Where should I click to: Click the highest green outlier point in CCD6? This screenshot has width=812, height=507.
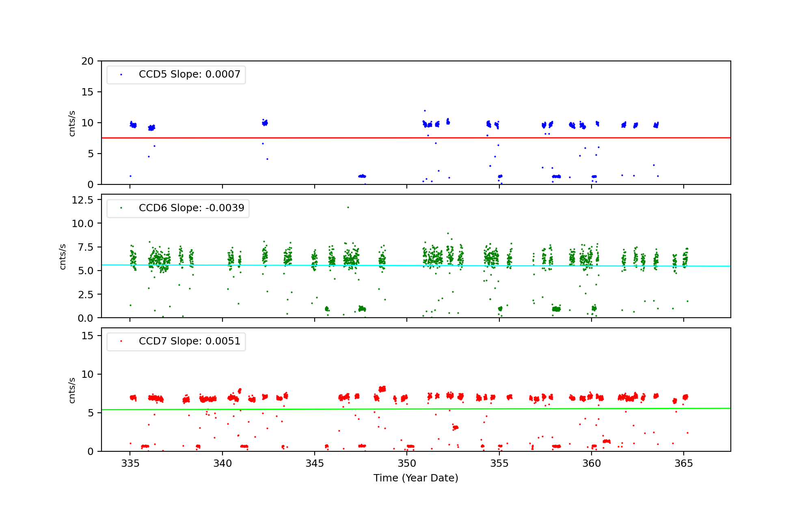348,208
